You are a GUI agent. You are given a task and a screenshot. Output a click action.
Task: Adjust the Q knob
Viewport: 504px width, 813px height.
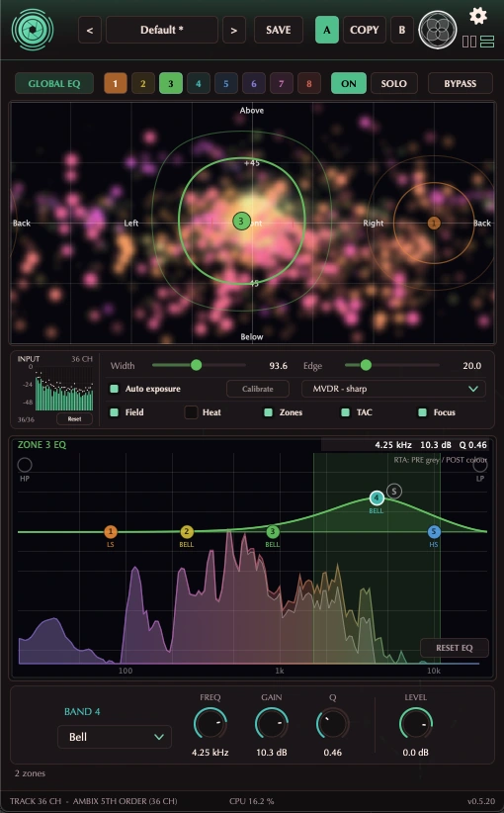(332, 723)
